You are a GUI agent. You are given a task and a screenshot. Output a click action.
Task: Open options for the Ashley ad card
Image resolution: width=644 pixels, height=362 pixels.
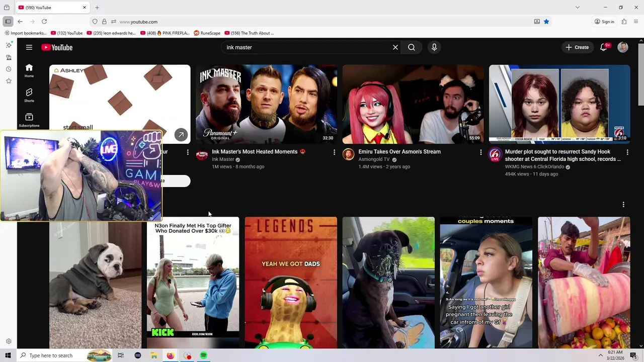188,152
